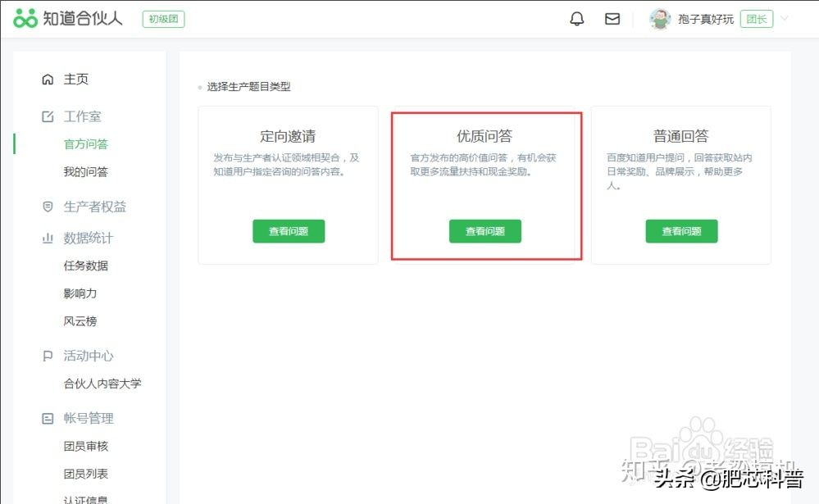Click the 活动中心 sidebar icon
The height and width of the screenshot is (504, 819).
(48, 356)
